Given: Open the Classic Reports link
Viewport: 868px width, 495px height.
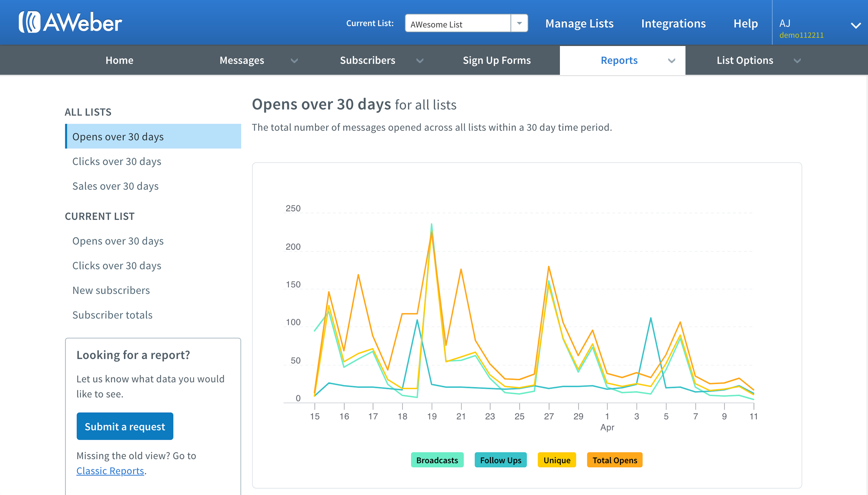Looking at the screenshot, I should coord(110,471).
